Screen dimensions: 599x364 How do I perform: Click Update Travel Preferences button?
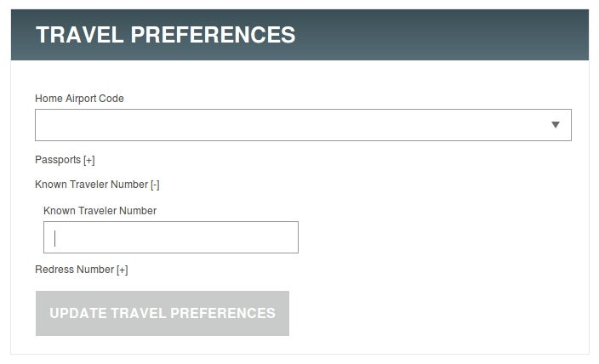[163, 313]
